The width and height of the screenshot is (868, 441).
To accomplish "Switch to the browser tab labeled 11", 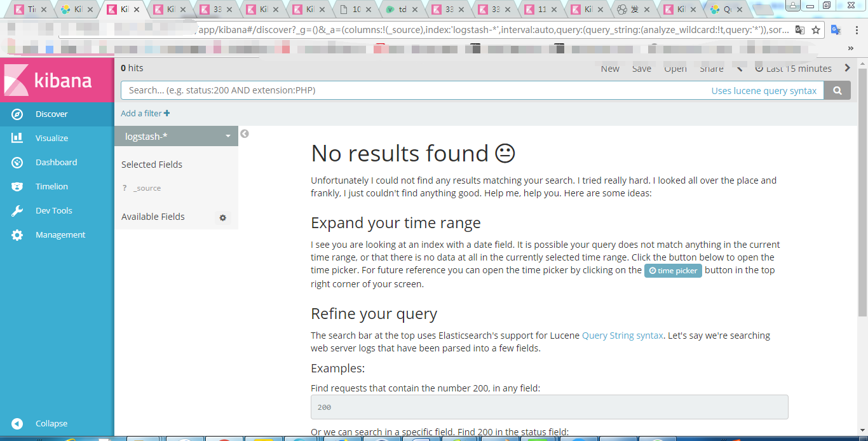I will pyautogui.click(x=540, y=10).
